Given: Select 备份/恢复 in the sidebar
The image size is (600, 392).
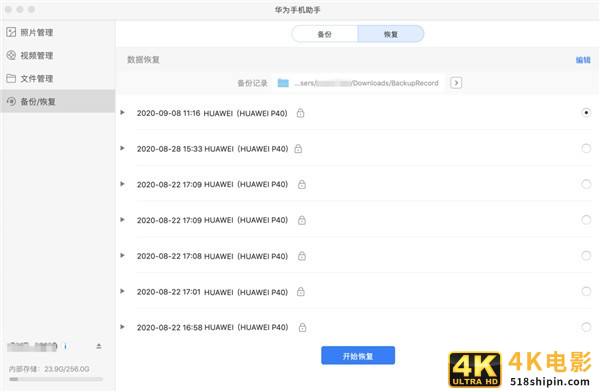Looking at the screenshot, I should 58,101.
